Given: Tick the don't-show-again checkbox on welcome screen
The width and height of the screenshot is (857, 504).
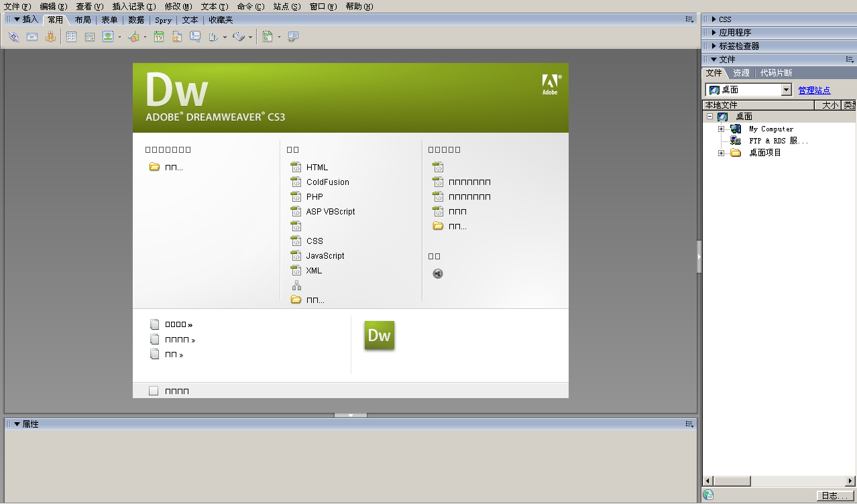Looking at the screenshot, I should (x=154, y=391).
